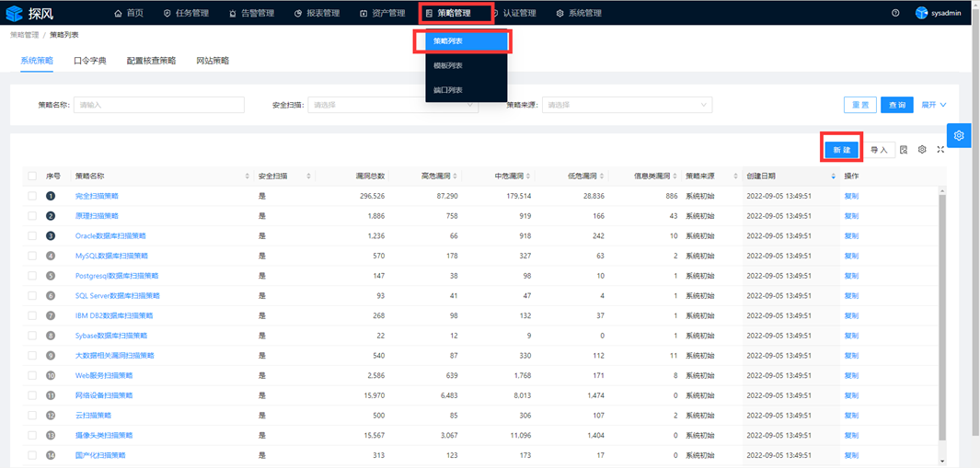Image resolution: width=980 pixels, height=468 pixels.
Task: Check the row for 原理扫描策略
Action: [32, 216]
